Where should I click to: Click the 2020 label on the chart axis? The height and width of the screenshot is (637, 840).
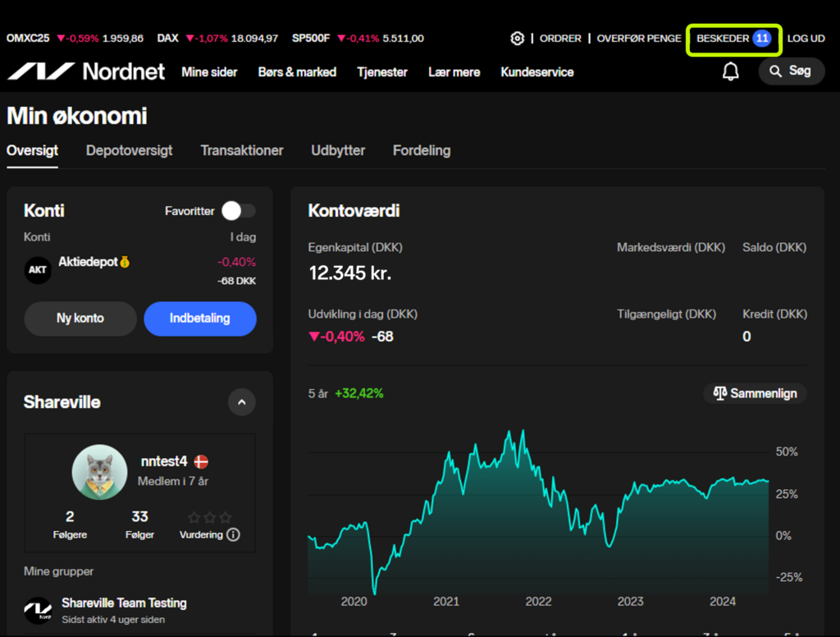[354, 602]
